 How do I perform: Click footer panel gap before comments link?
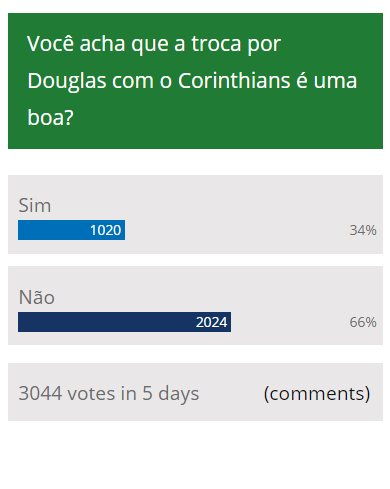pos(231,392)
